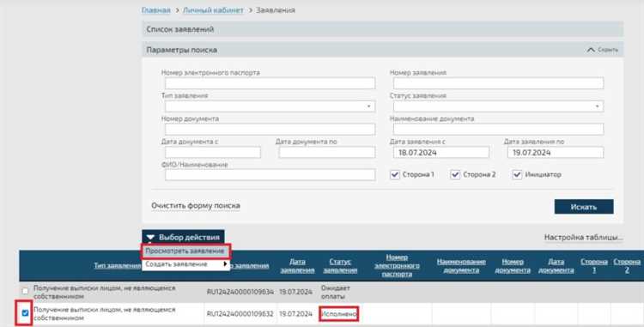The width and height of the screenshot is (644, 327).
Task: Toggle the Инициатор checkbox
Action: pos(517,174)
